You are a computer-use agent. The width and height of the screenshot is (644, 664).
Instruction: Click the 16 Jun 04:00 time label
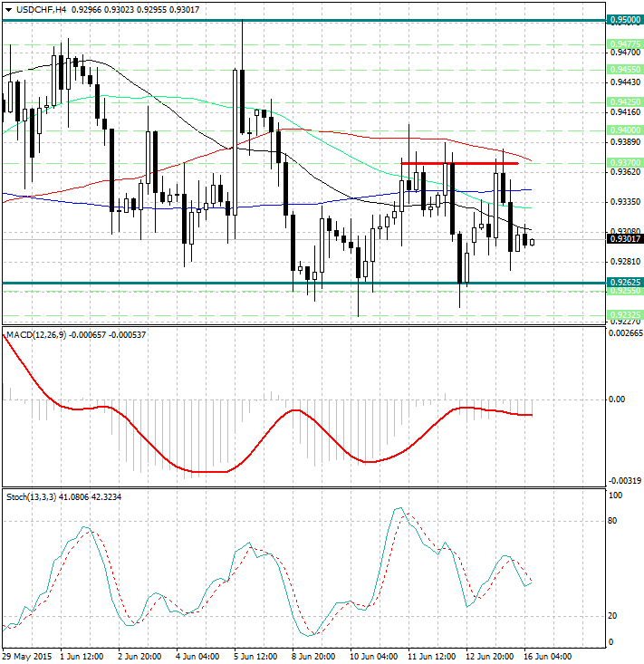548,657
